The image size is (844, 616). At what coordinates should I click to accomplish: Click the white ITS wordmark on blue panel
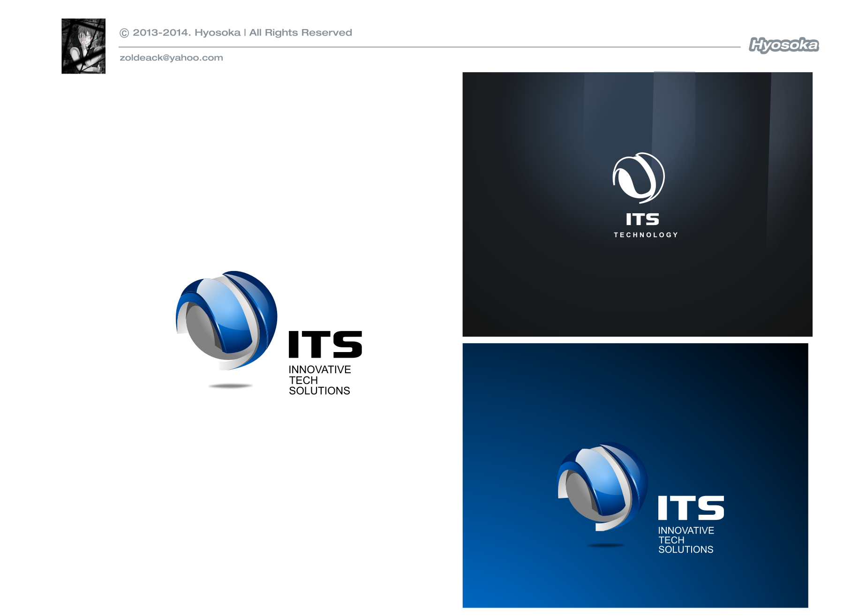691,508
